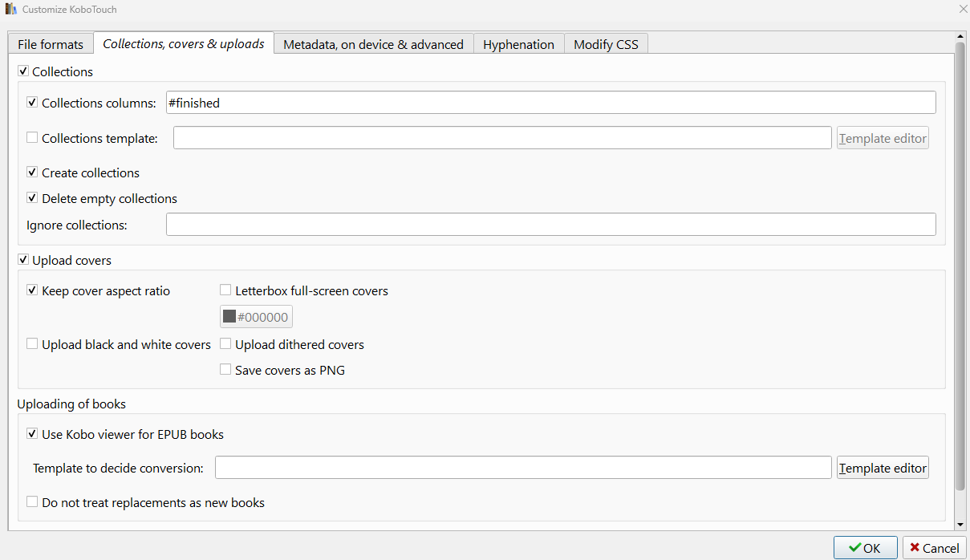
Task: Select the Hyphenation tab
Action: [x=518, y=44]
